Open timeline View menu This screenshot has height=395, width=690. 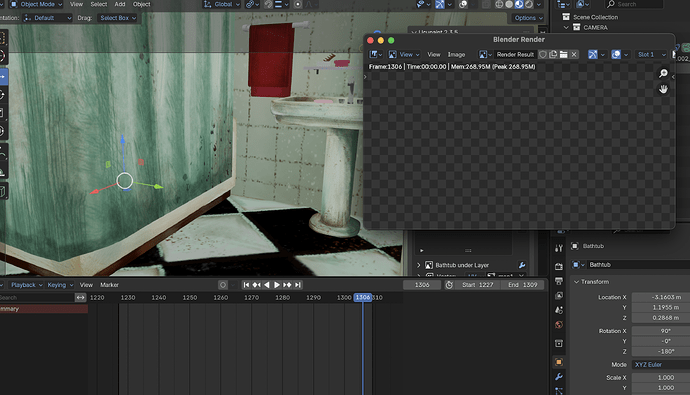pos(86,285)
